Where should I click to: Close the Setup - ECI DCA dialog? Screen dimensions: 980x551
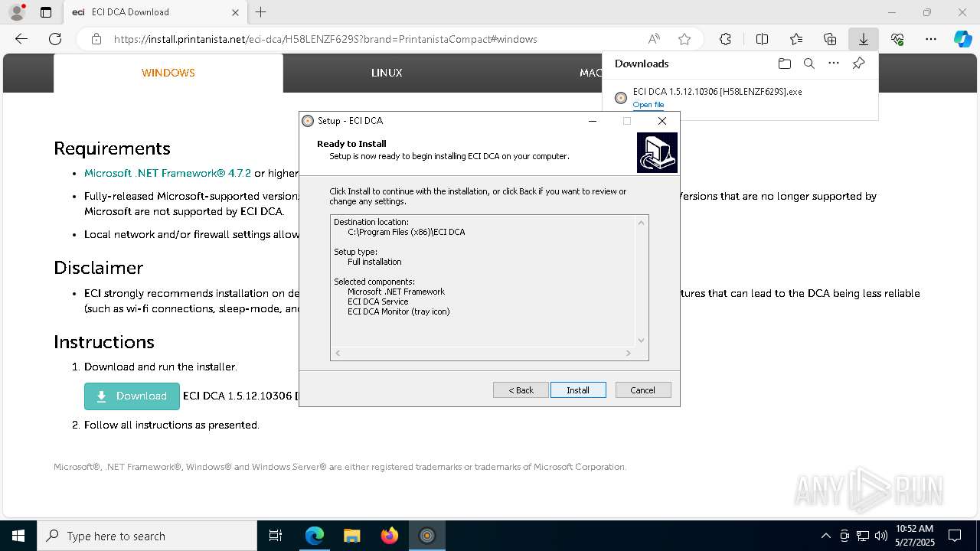point(662,121)
